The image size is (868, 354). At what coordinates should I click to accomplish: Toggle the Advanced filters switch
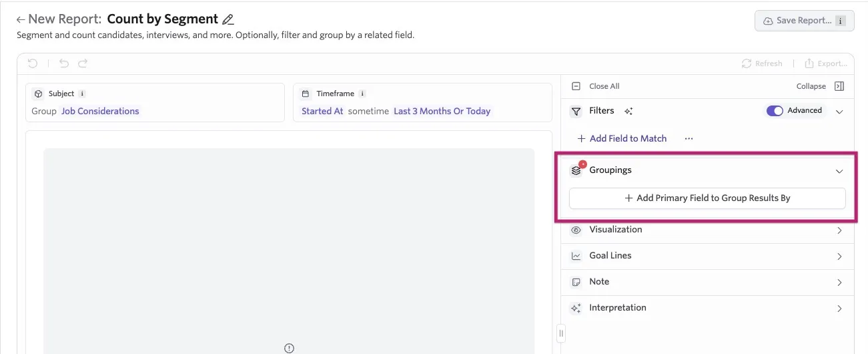pyautogui.click(x=775, y=111)
